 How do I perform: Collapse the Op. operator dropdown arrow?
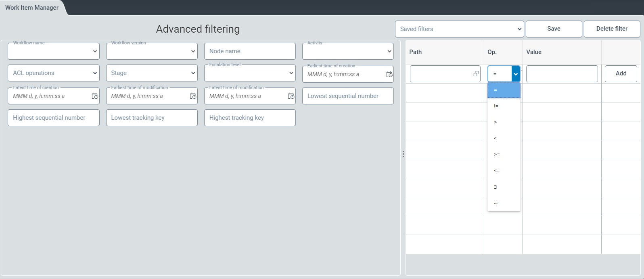click(x=516, y=74)
